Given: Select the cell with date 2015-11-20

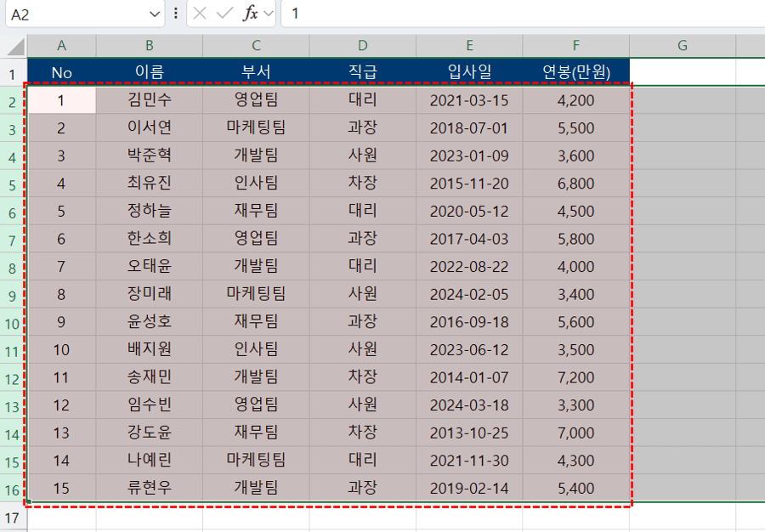Looking at the screenshot, I should (469, 184).
